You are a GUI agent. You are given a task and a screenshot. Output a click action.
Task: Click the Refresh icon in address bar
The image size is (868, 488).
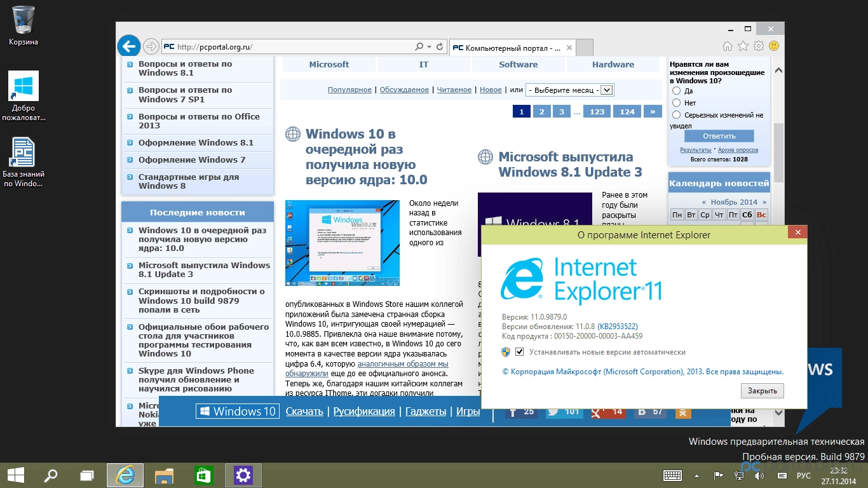pyautogui.click(x=439, y=47)
